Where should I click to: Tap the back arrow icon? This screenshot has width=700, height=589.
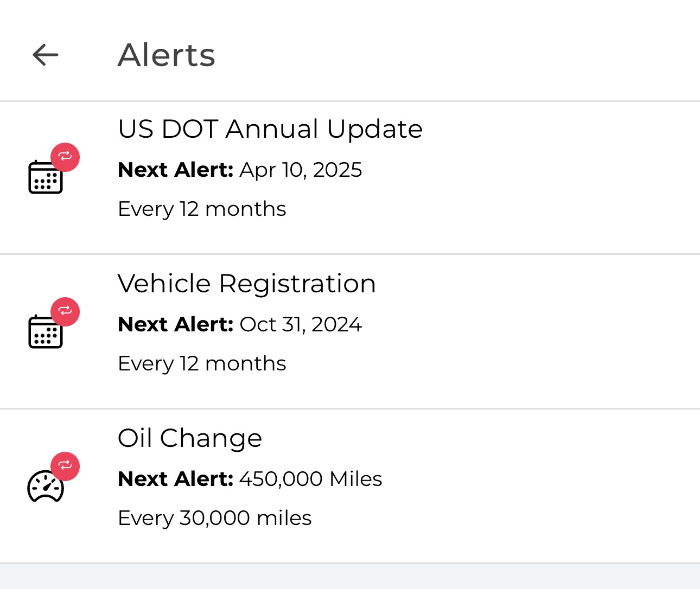[x=45, y=55]
